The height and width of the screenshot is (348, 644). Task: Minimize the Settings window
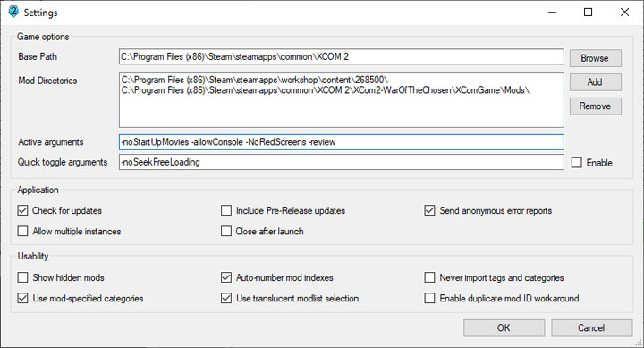[x=553, y=13]
